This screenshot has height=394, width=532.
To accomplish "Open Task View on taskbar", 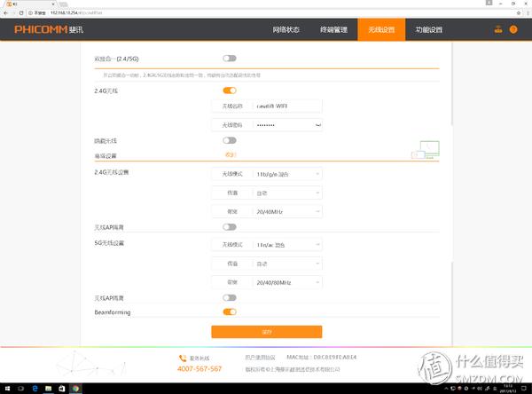I will 20,388.
